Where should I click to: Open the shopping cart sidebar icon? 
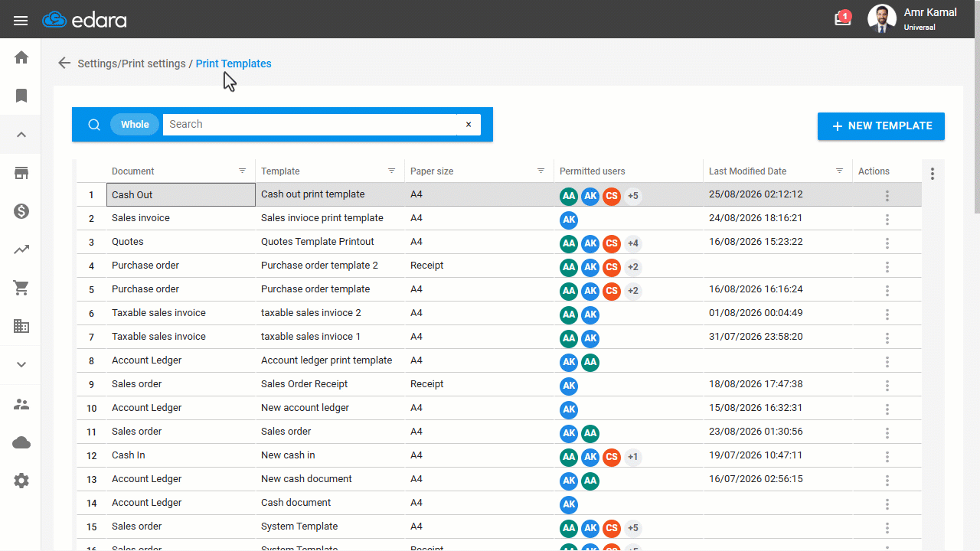[x=21, y=288]
